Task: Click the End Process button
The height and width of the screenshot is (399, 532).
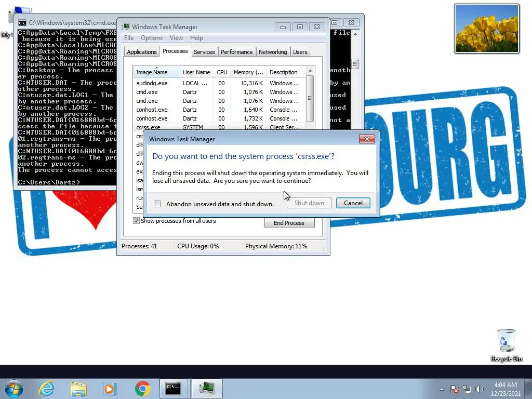Action: [289, 223]
